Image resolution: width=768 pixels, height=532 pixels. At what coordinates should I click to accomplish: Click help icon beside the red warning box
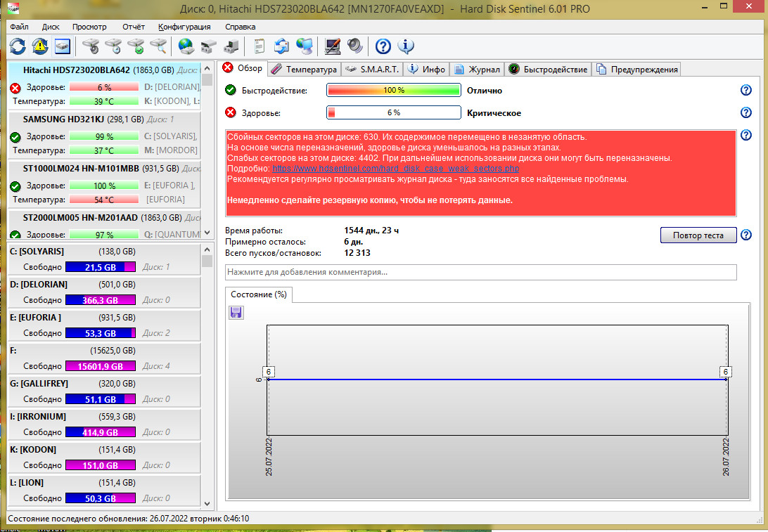click(x=745, y=135)
